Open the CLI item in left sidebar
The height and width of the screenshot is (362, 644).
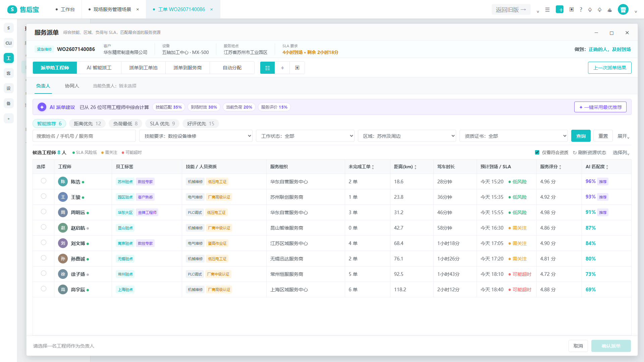click(9, 43)
